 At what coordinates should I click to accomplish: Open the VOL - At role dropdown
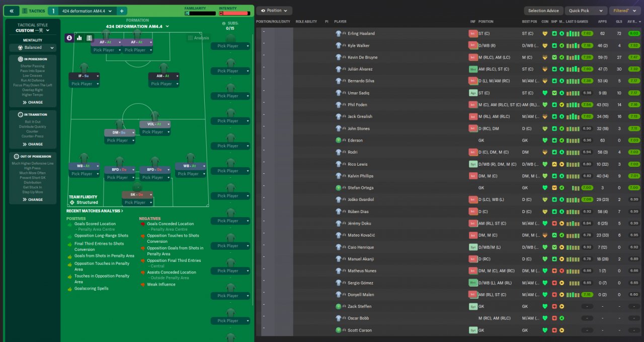pos(155,124)
